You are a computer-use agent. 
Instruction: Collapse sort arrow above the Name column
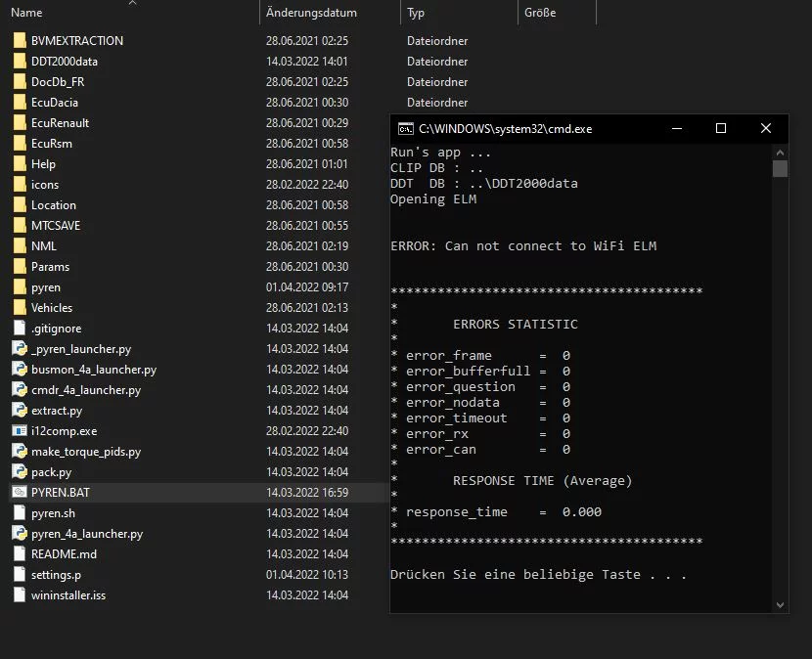coord(132,3)
